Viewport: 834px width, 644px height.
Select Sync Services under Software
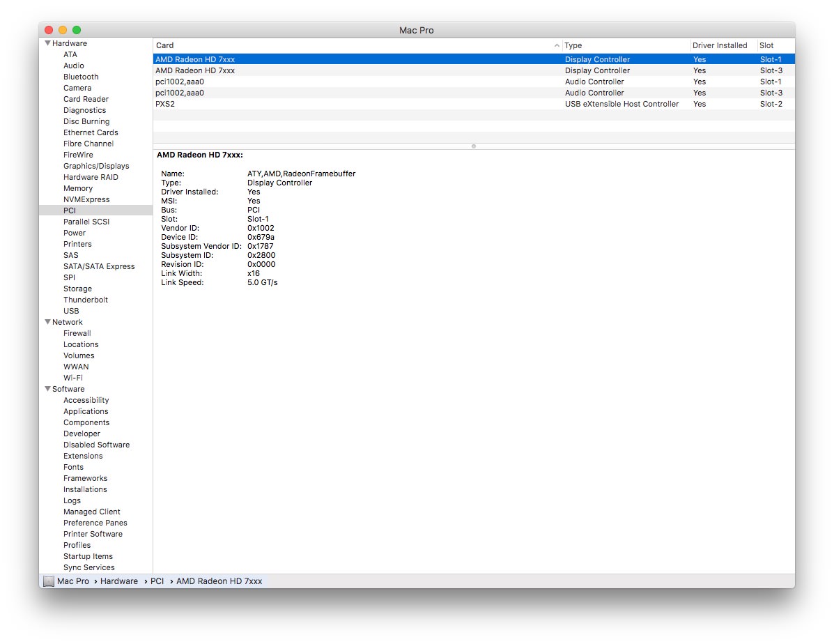pyautogui.click(x=88, y=569)
